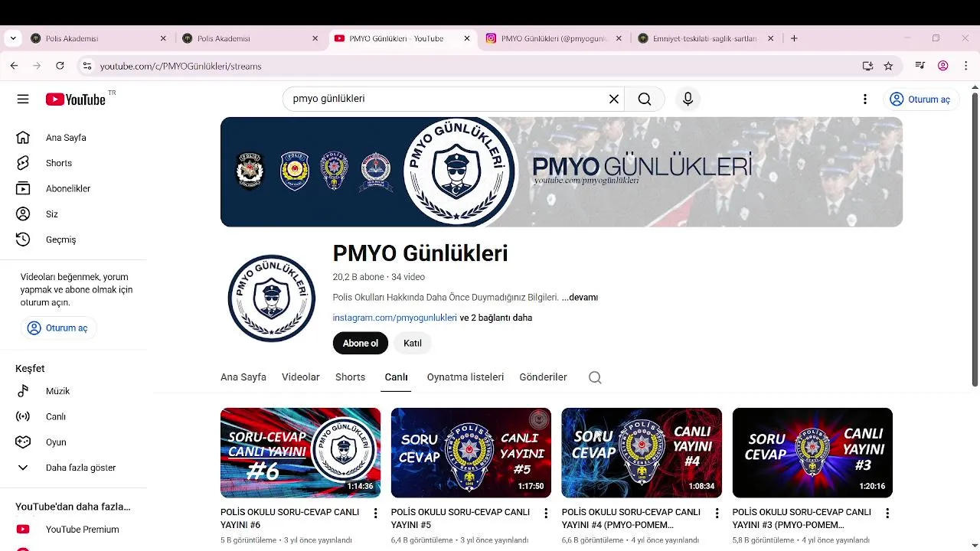Open options menu for CANLI YAYINI #6
The image size is (980, 551).
click(375, 514)
